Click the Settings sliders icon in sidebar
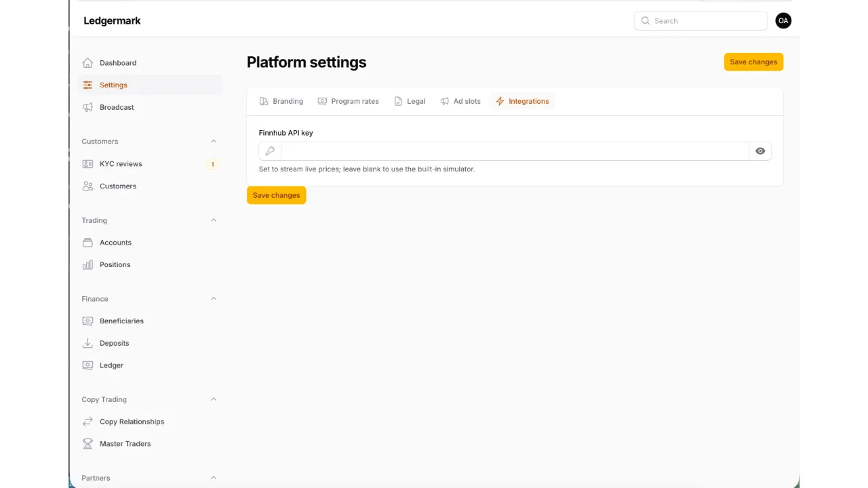The width and height of the screenshot is (868, 488). (x=87, y=85)
